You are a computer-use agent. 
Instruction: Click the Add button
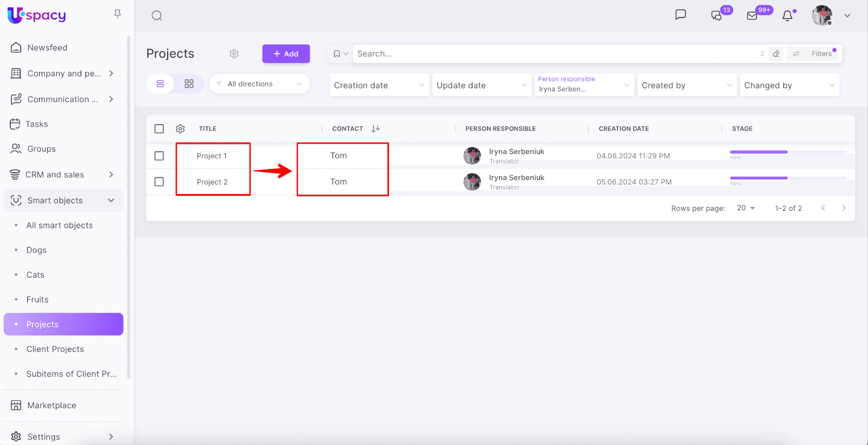point(286,54)
